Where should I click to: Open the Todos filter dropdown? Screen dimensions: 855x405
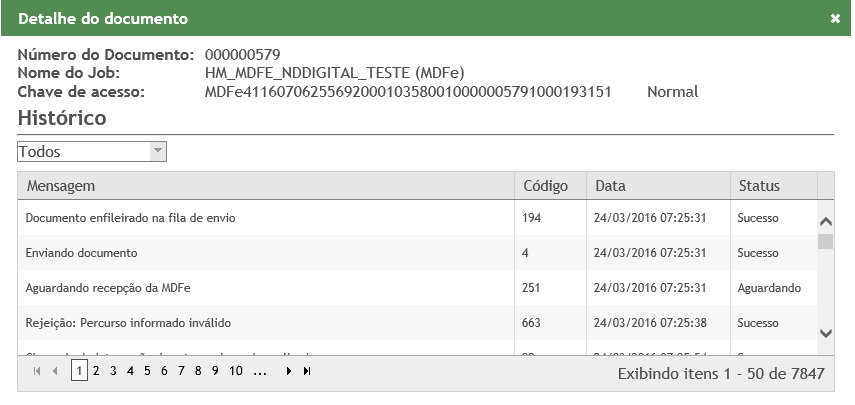point(92,151)
